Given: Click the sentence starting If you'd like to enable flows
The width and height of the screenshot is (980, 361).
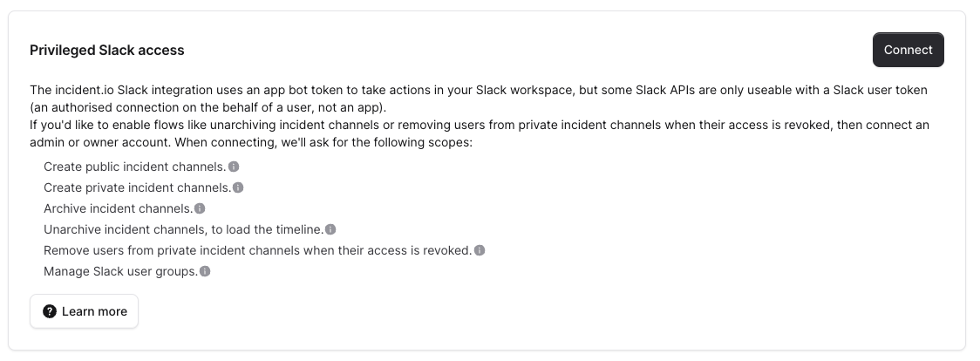Looking at the screenshot, I should pyautogui.click(x=349, y=125).
